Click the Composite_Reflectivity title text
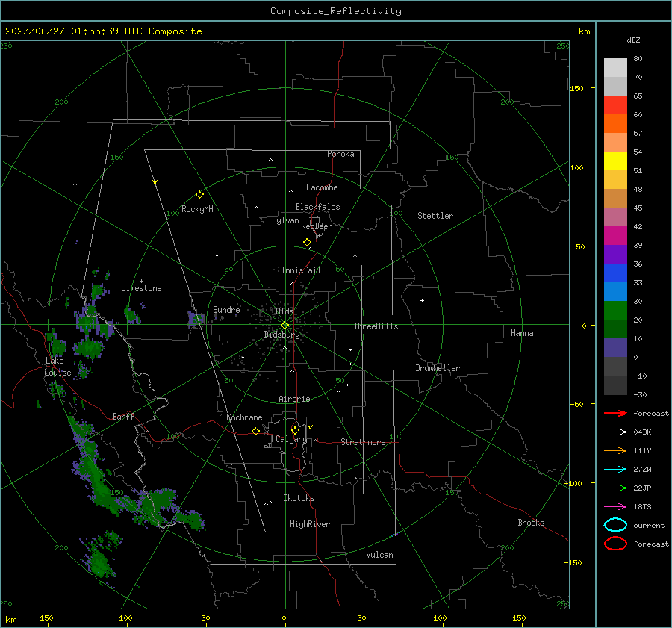Image resolution: width=672 pixels, height=628 pixels. pyautogui.click(x=336, y=11)
